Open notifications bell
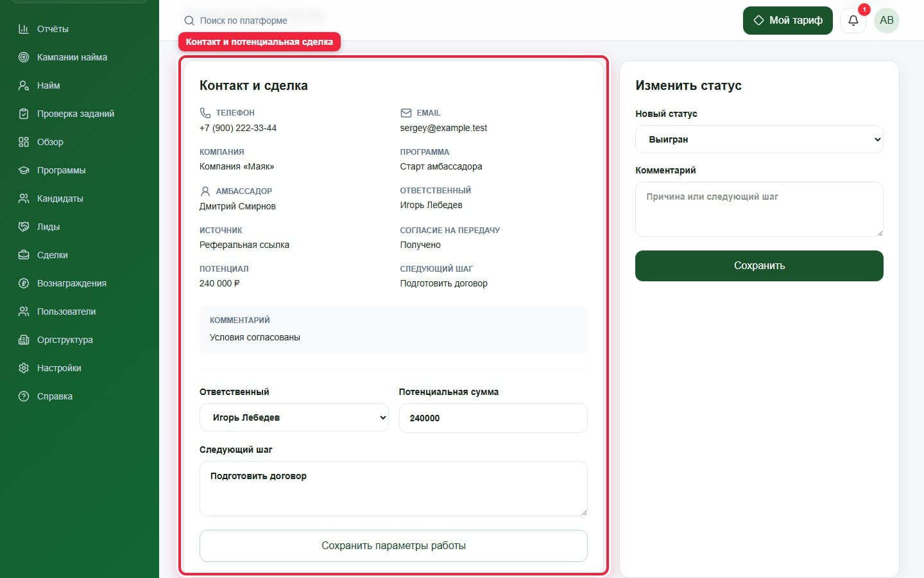Image resolution: width=924 pixels, height=578 pixels. (x=853, y=21)
